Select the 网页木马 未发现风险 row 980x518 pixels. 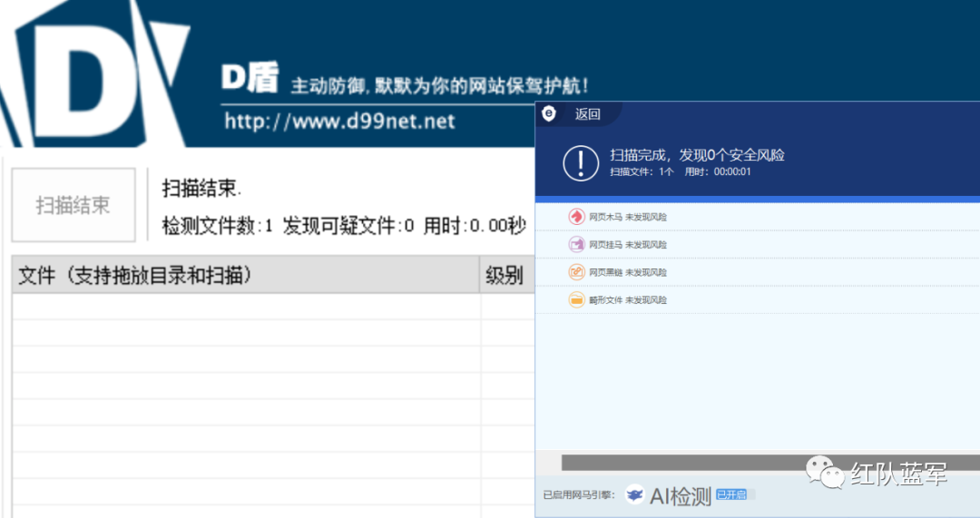(758, 217)
